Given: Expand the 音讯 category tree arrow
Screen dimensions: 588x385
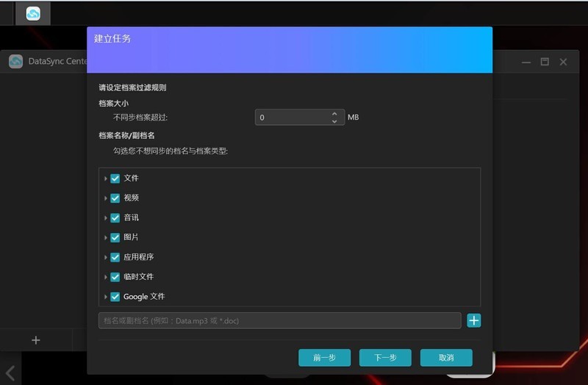Looking at the screenshot, I should pos(106,217).
